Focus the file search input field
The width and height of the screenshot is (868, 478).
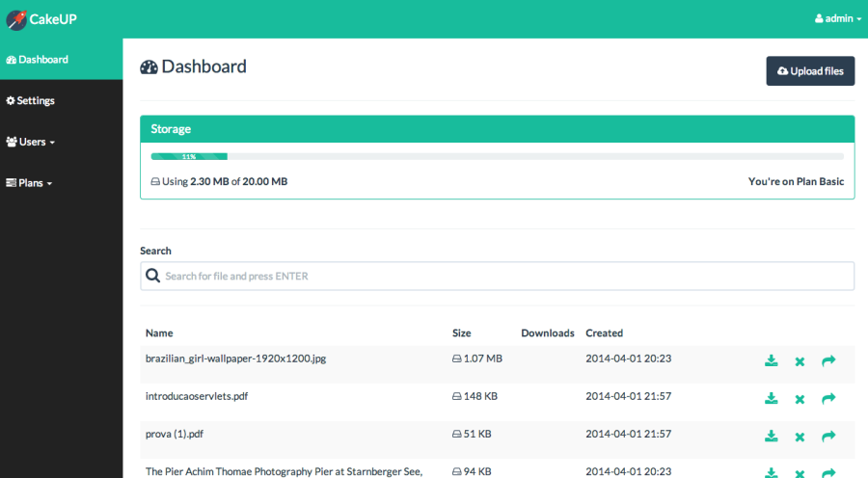[x=497, y=276]
